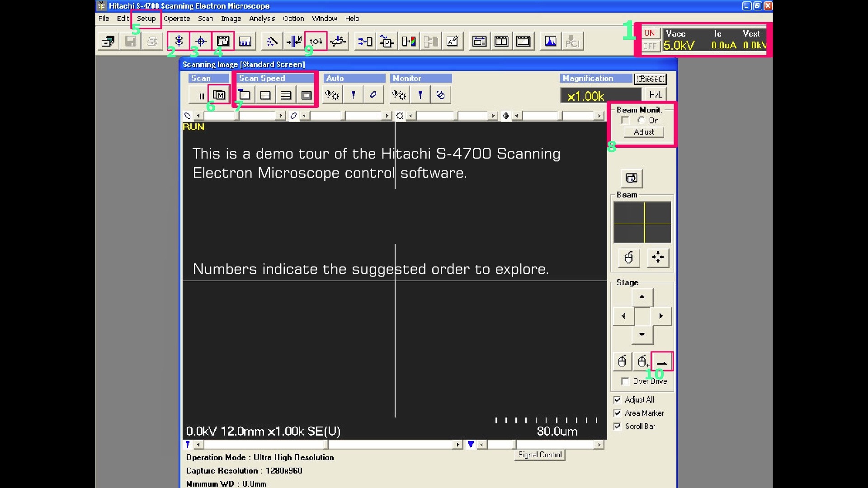868x488 pixels.
Task: Open the Analysis menu
Action: 262,19
